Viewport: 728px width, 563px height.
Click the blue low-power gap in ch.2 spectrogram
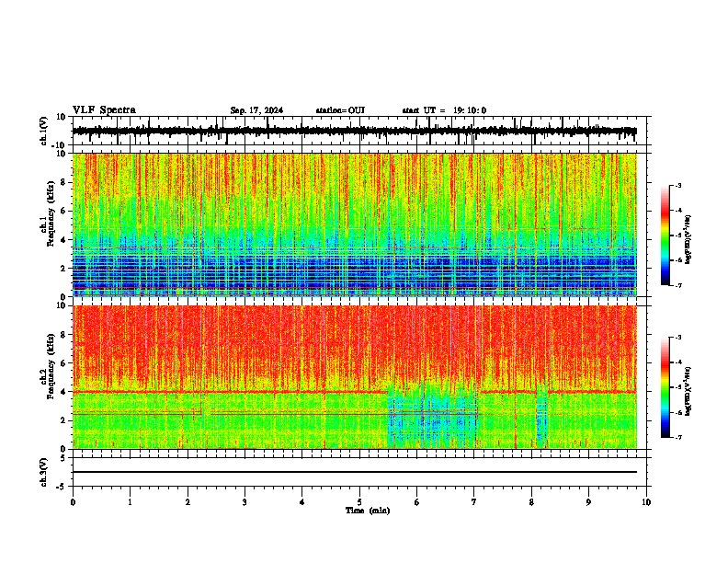pyautogui.click(x=433, y=415)
